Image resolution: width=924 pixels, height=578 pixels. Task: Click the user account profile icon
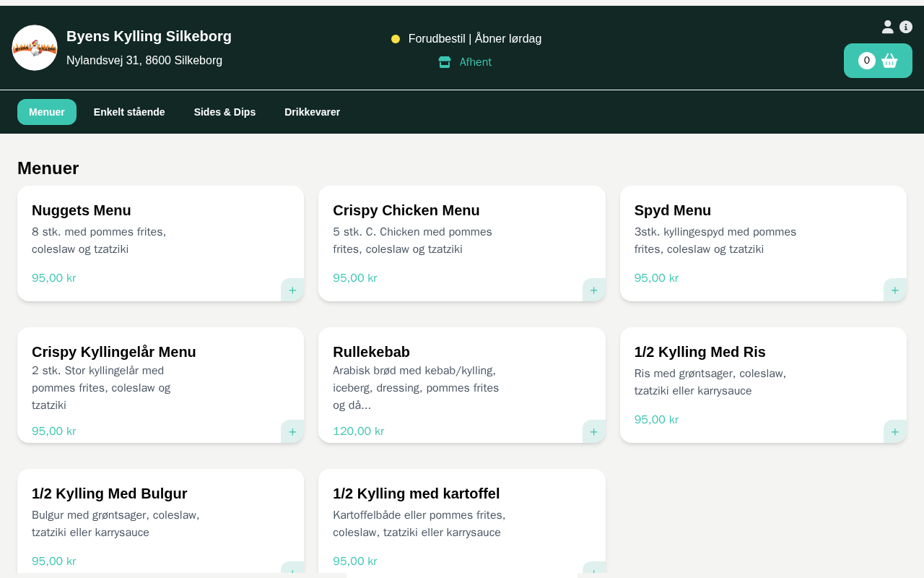tap(887, 27)
